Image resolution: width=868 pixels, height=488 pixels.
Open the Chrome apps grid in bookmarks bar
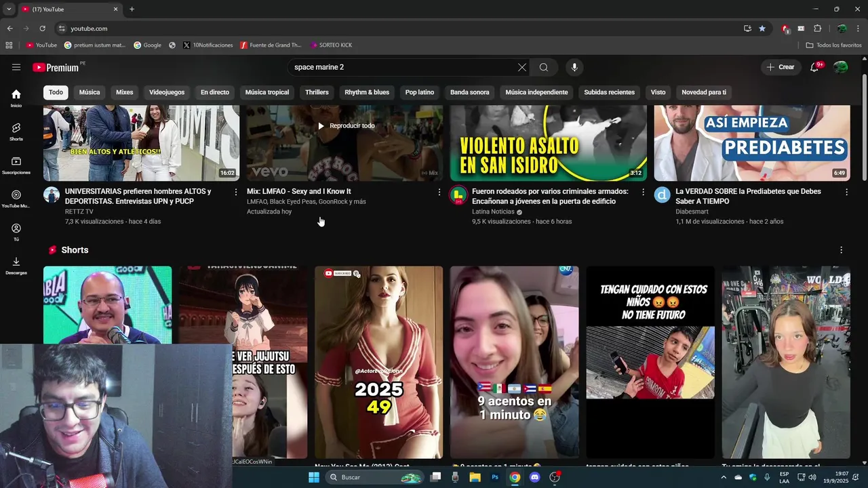tap(9, 45)
